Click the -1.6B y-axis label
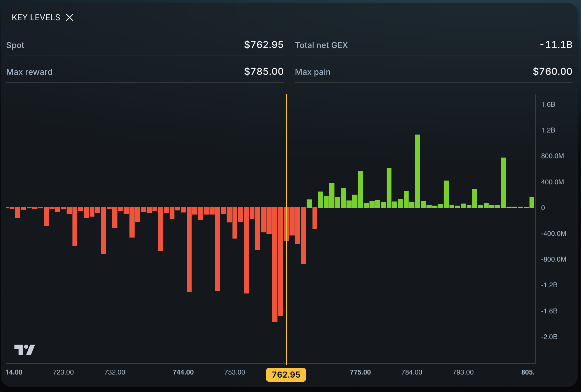 coord(549,311)
